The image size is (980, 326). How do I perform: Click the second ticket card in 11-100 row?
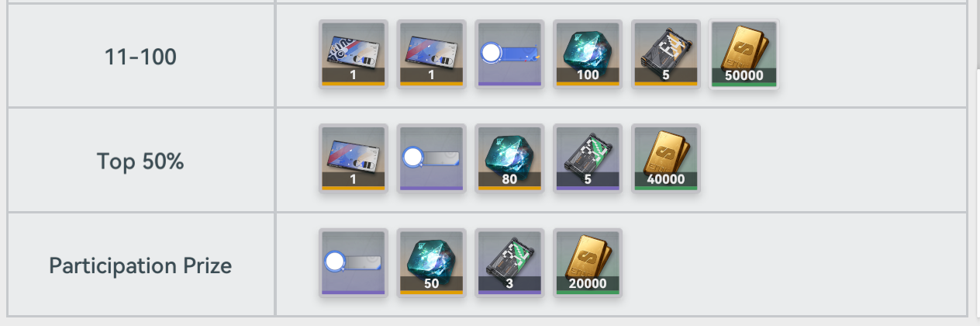coord(432,54)
